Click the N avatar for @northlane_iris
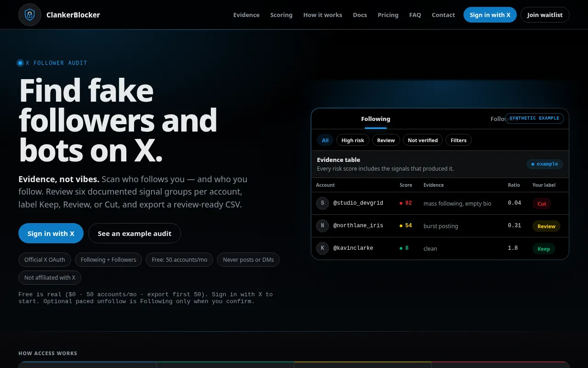 pyautogui.click(x=322, y=226)
